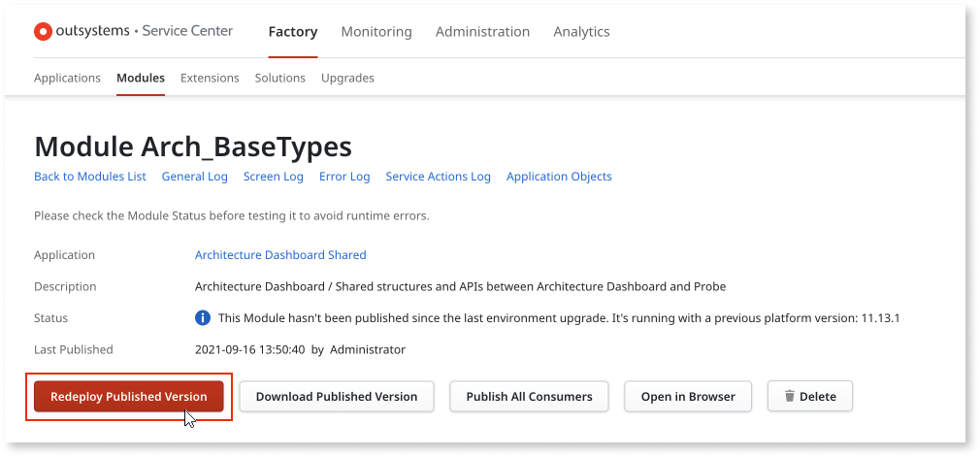Open the General Log link
Image resolution: width=980 pixels, height=457 pixels.
pyautogui.click(x=194, y=177)
